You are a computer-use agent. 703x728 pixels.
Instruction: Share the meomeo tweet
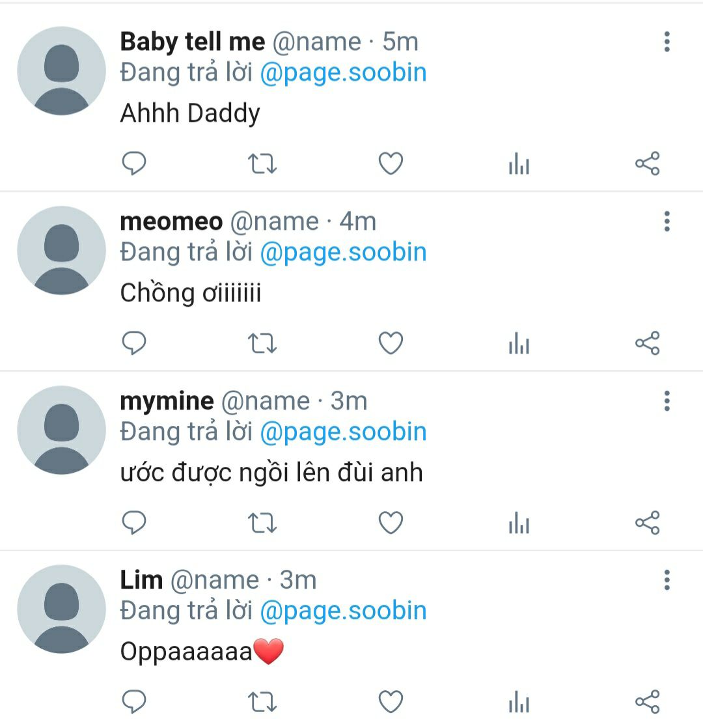[x=647, y=343]
